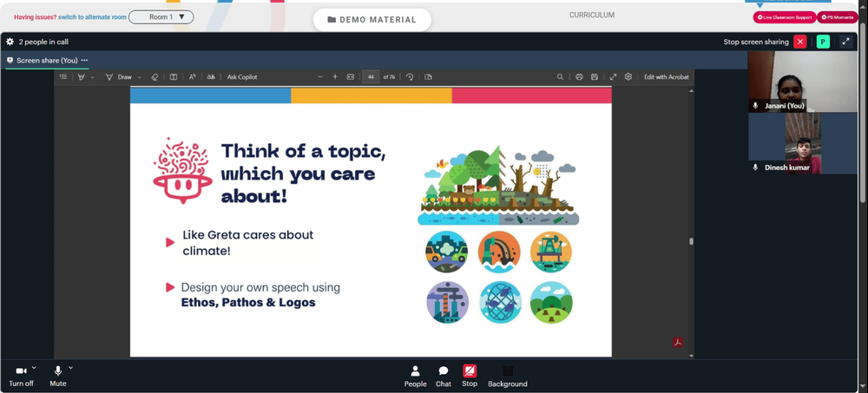Open the Background effects option
868x393 pixels.
508,377
